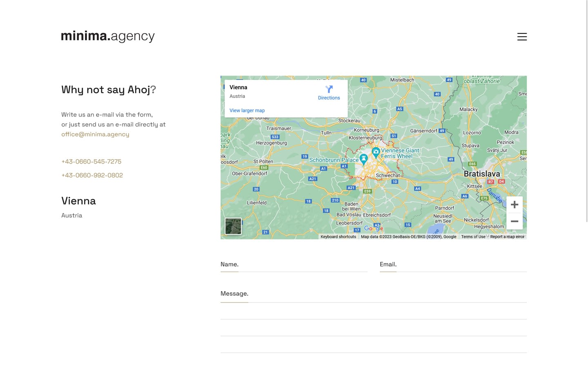Click Report a map error link
Image resolution: width=588 pixels, height=368 pixels.
507,237
